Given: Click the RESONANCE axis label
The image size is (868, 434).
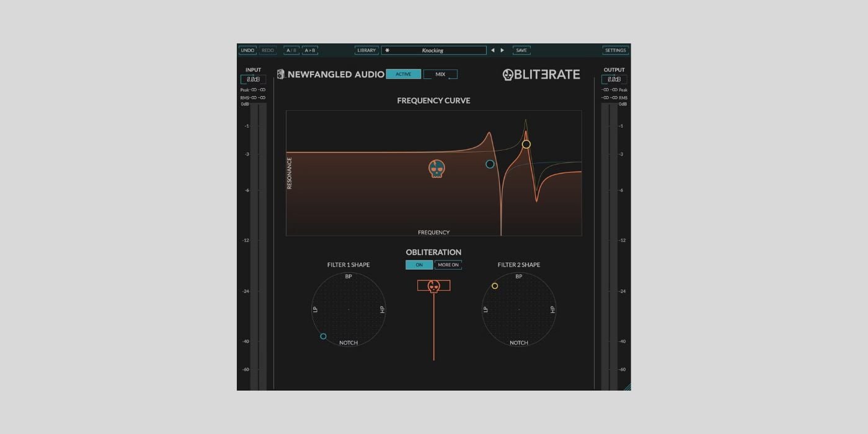Looking at the screenshot, I should 290,173.
